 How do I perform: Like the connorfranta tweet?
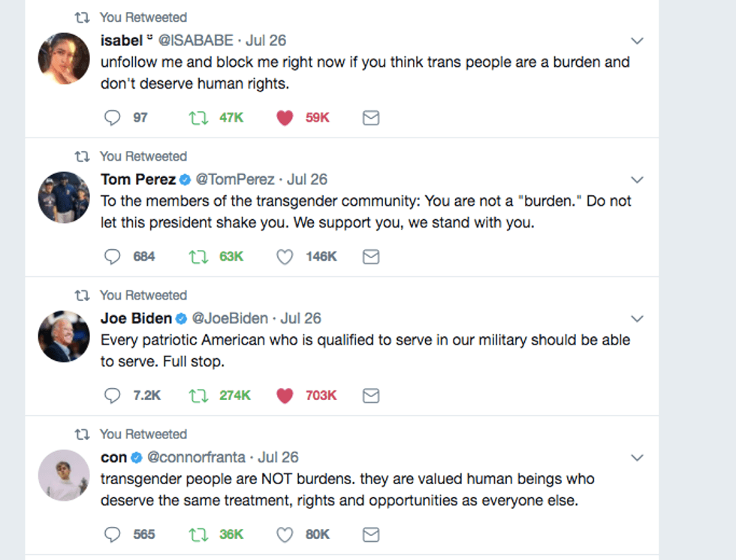(x=285, y=534)
